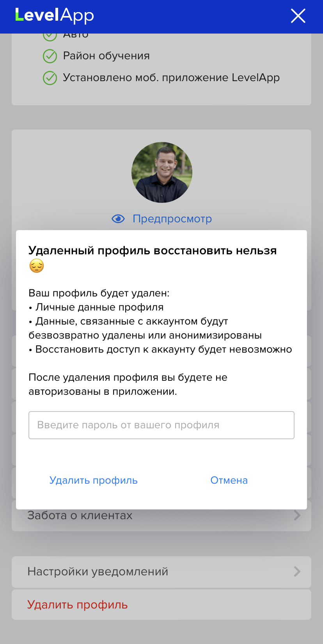Focus the password input field
This screenshot has height=644, width=323.
point(161,425)
